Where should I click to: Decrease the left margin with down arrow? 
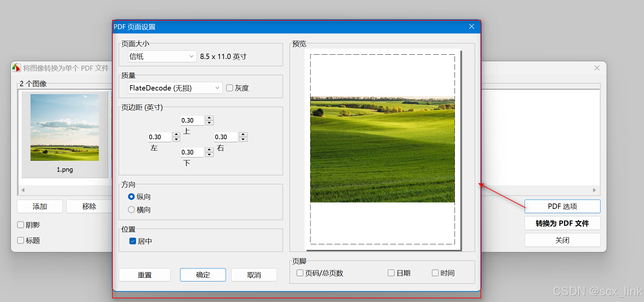coord(177,140)
